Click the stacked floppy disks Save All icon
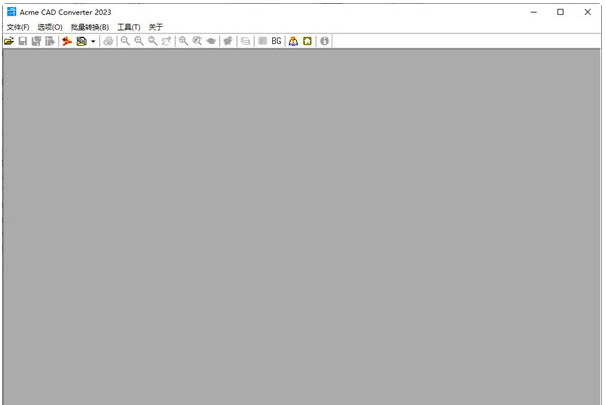 (36, 41)
